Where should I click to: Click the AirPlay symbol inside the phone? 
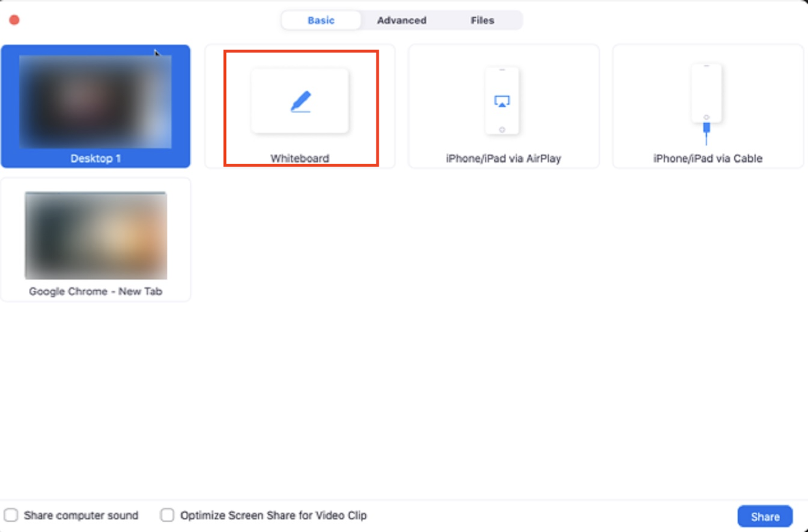tap(502, 101)
